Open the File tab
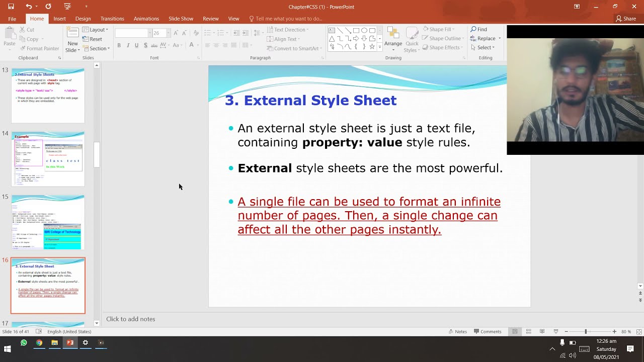Viewport: 644px width, 362px height. (12, 19)
